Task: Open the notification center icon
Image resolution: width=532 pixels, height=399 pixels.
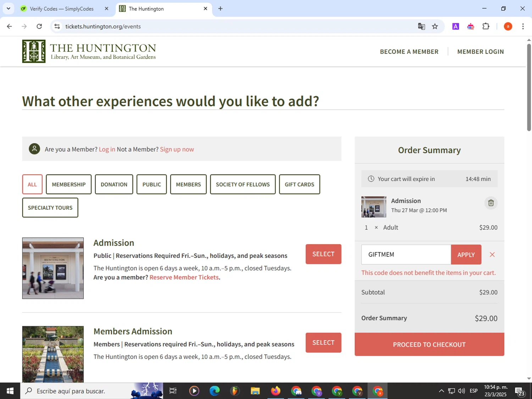Action: pos(520,391)
